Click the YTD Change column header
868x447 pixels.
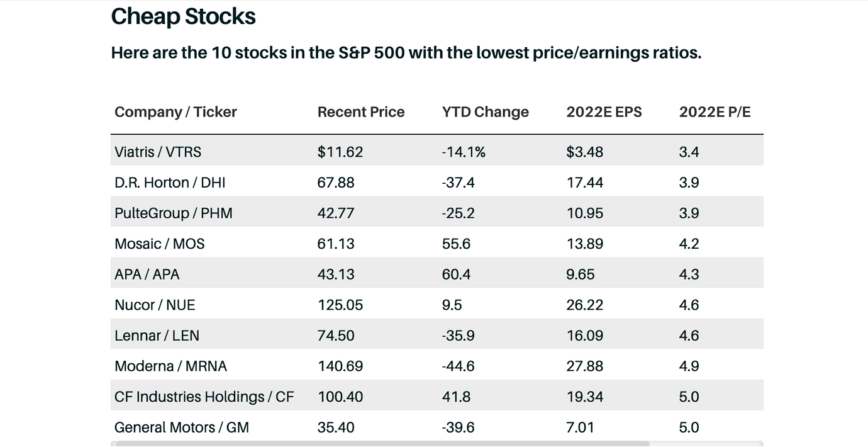click(x=485, y=112)
